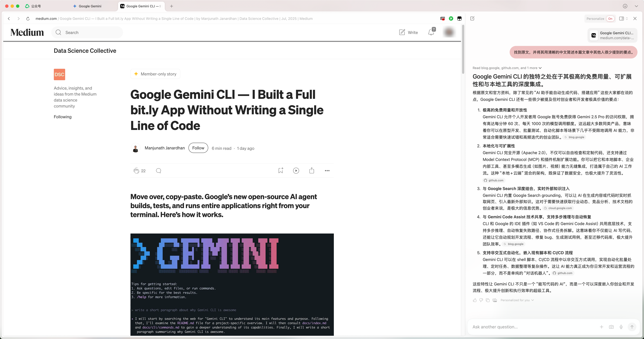Copy the assistant answer
This screenshot has height=339, width=644.
[x=488, y=300]
